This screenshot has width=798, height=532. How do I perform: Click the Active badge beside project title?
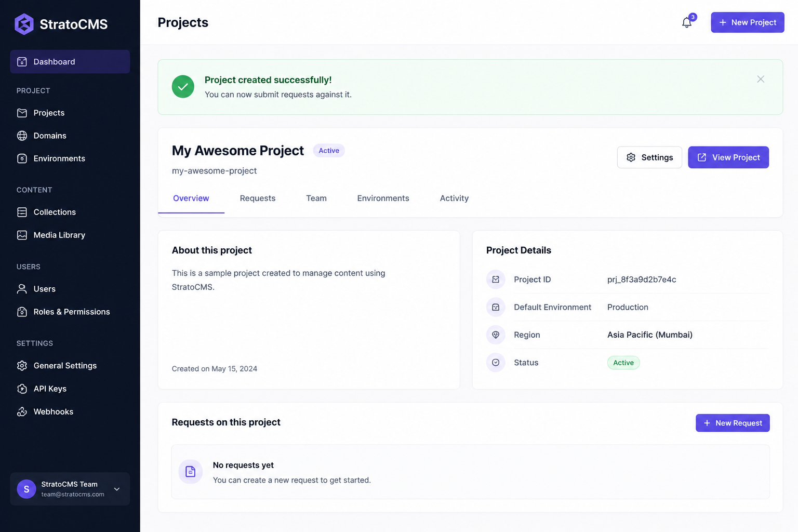point(329,151)
